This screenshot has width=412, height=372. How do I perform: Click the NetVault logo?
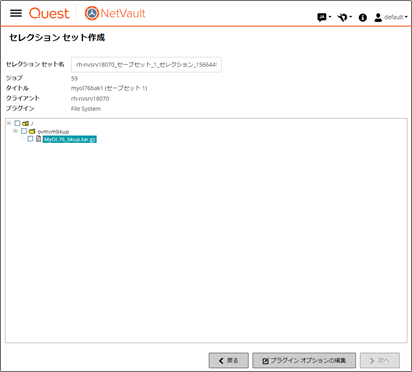coord(115,13)
